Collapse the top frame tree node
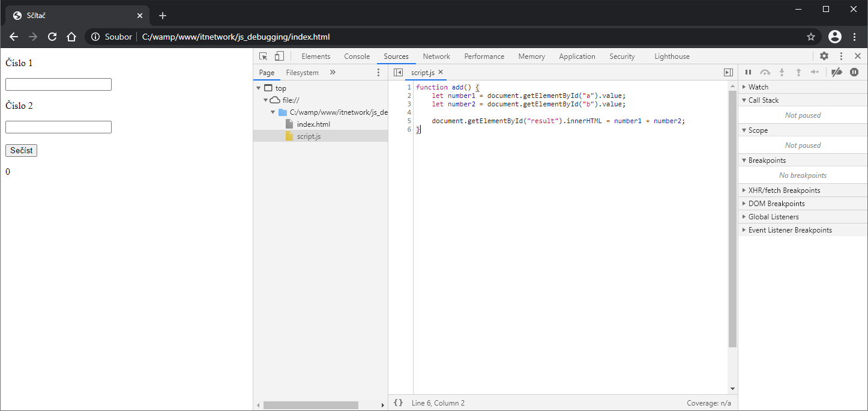This screenshot has height=411, width=868. [258, 88]
